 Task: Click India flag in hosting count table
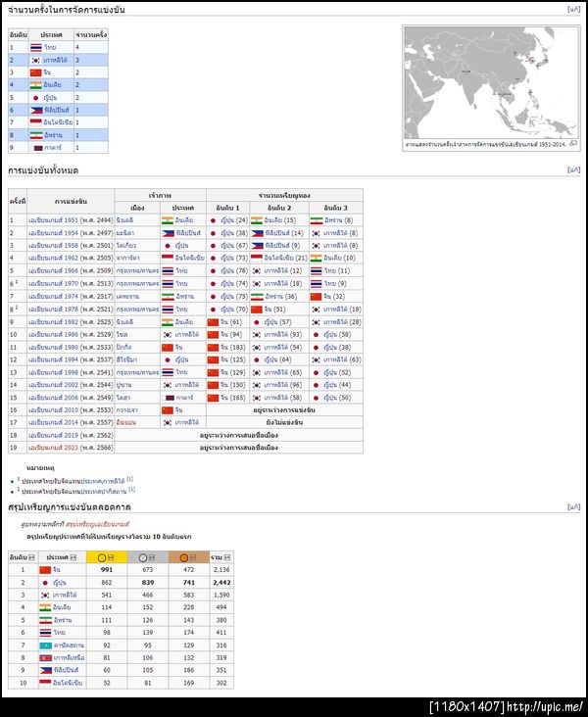pyautogui.click(x=35, y=85)
